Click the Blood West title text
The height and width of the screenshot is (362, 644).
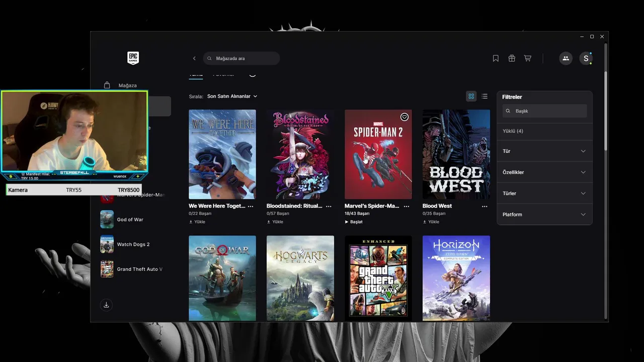tap(437, 206)
